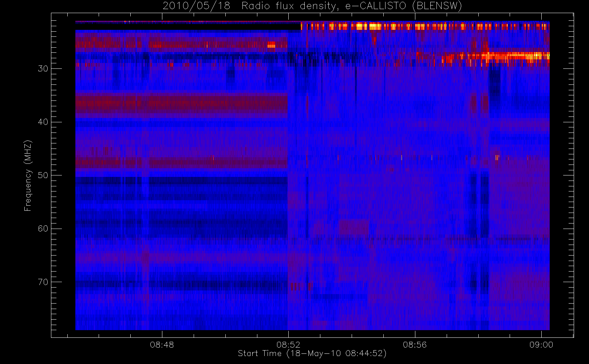Click the 60 MHz frequency tick label
This screenshot has width=589, height=364.
click(43, 229)
